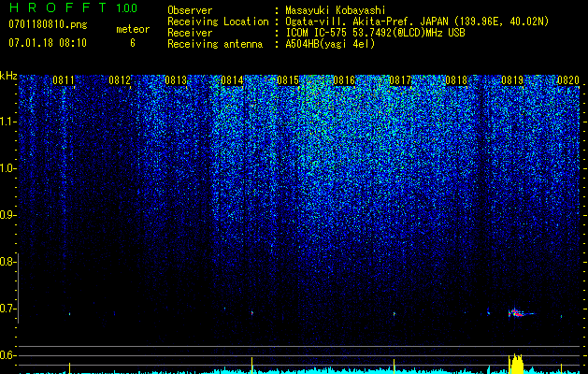Click the Receiver field label
Viewport: 588px width, 374px height.
point(190,33)
